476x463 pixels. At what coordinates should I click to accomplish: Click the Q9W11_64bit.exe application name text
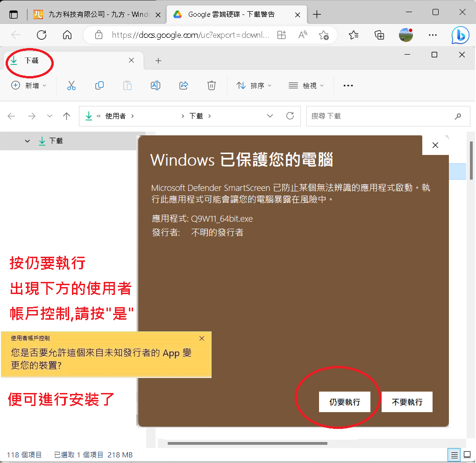221,219
